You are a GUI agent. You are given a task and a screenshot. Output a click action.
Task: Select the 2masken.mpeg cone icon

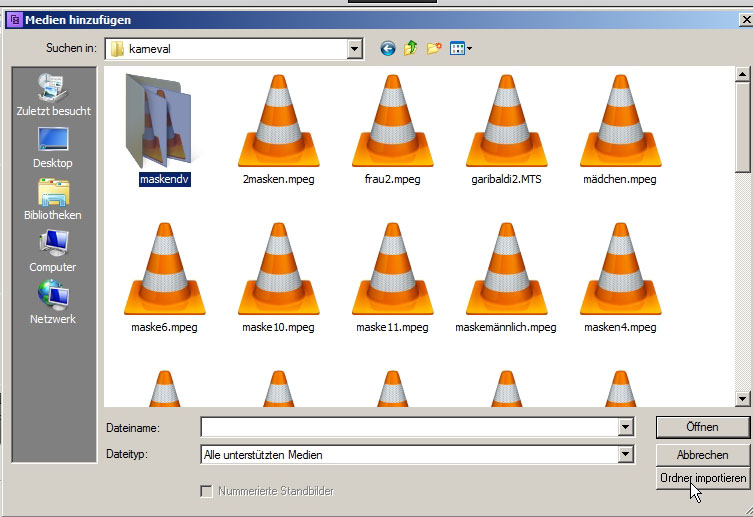[x=279, y=120]
